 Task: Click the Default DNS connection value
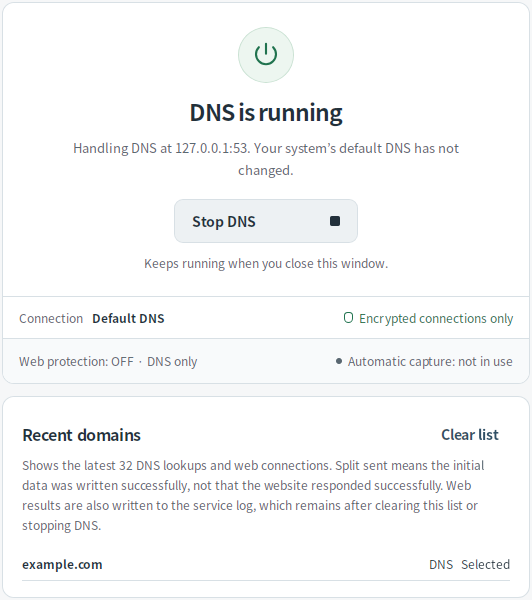128,318
